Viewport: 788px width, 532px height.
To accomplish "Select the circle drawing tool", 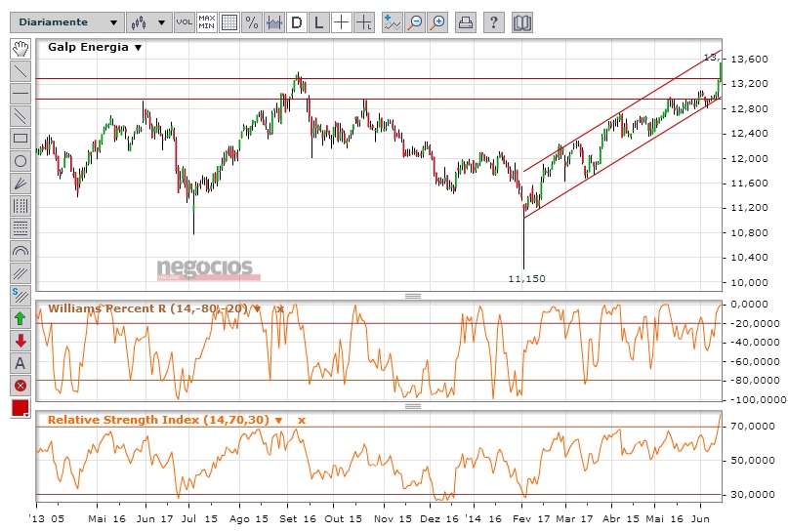I will tap(21, 161).
